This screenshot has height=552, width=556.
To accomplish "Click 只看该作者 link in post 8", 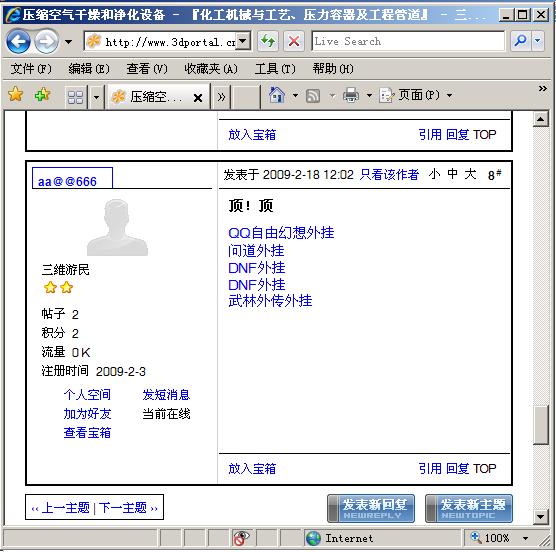I will [x=389, y=174].
